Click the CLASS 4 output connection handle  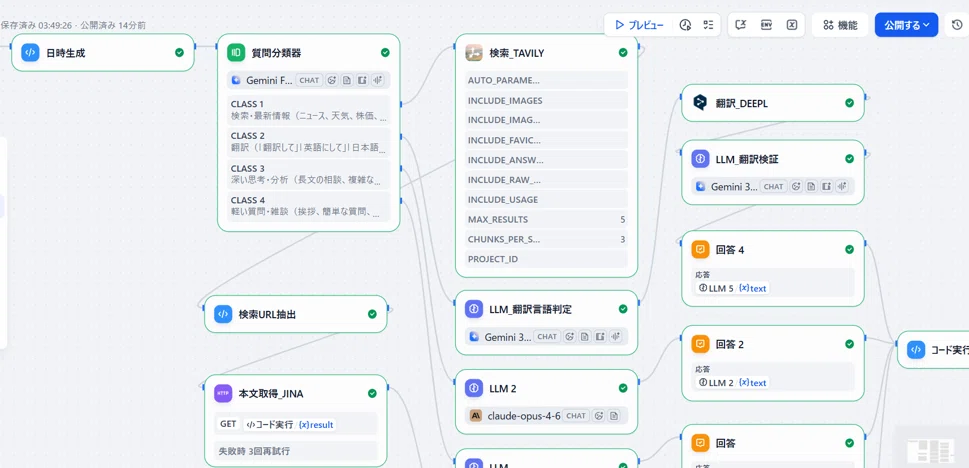402,200
